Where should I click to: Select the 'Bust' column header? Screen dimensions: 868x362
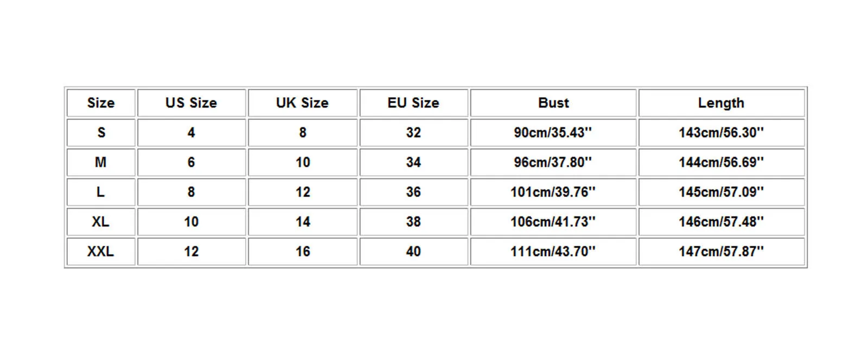pos(553,103)
